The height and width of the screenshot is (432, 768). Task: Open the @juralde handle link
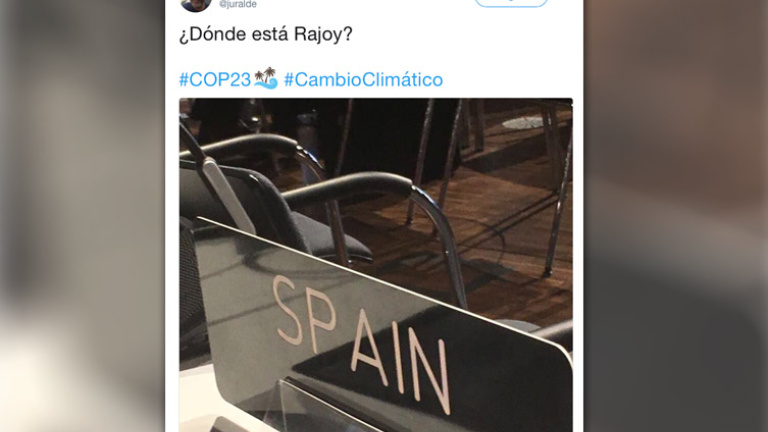(x=238, y=4)
